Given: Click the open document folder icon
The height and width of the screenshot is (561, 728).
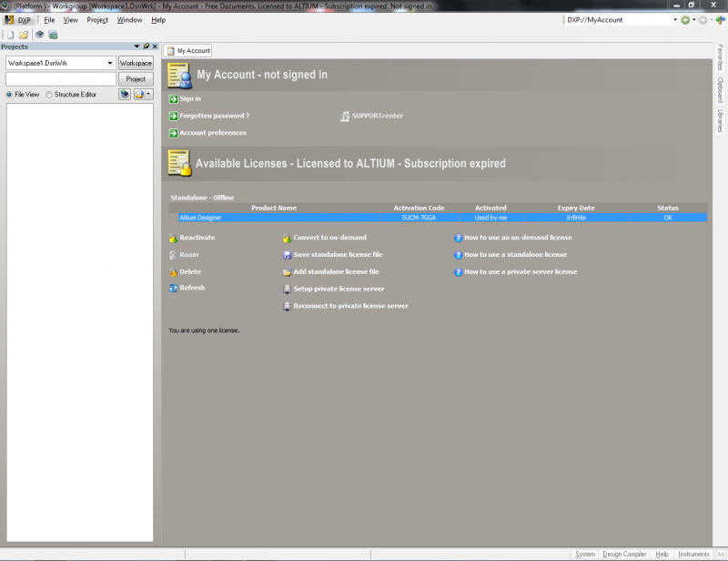Looking at the screenshot, I should point(24,35).
